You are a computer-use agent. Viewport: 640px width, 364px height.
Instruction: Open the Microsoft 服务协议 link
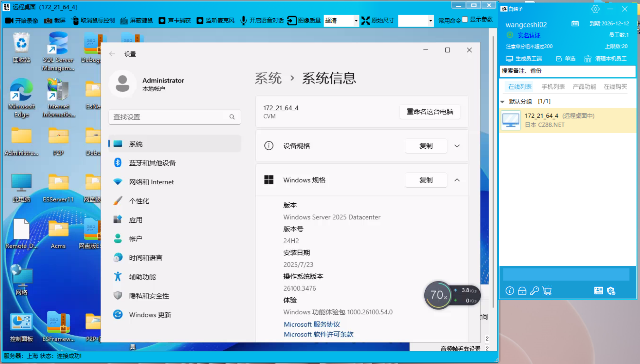pyautogui.click(x=312, y=324)
